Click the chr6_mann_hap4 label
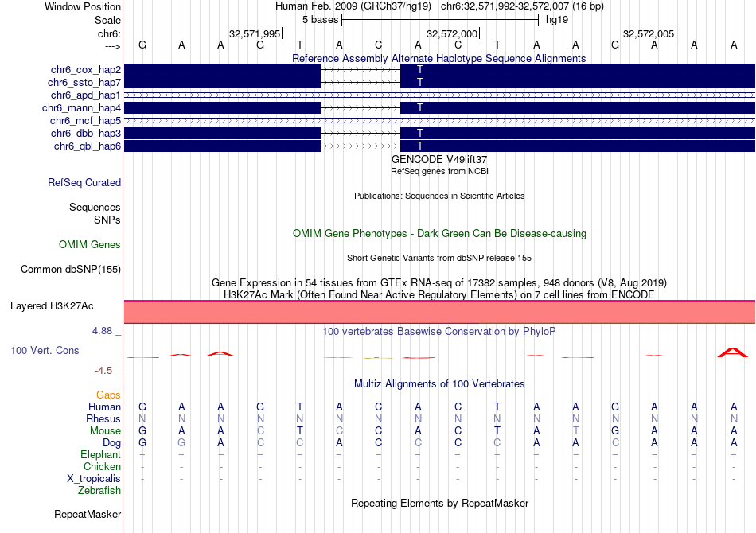The width and height of the screenshot is (756, 533). 81,108
